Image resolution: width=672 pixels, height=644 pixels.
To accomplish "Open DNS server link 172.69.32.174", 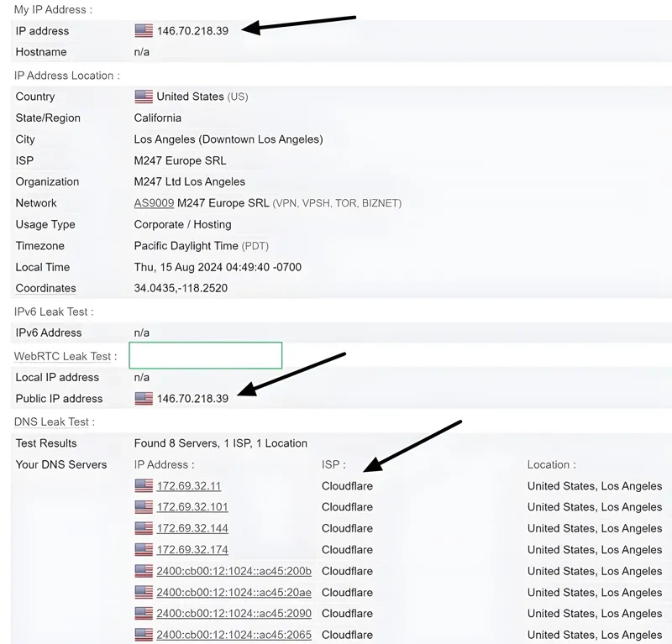I will 191,549.
